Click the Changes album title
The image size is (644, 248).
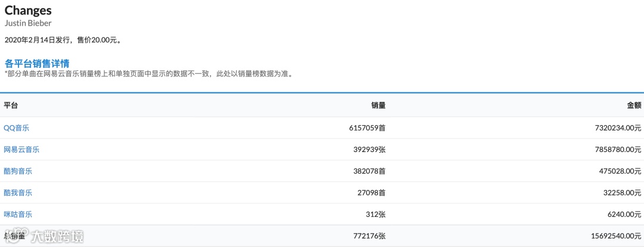tap(28, 10)
